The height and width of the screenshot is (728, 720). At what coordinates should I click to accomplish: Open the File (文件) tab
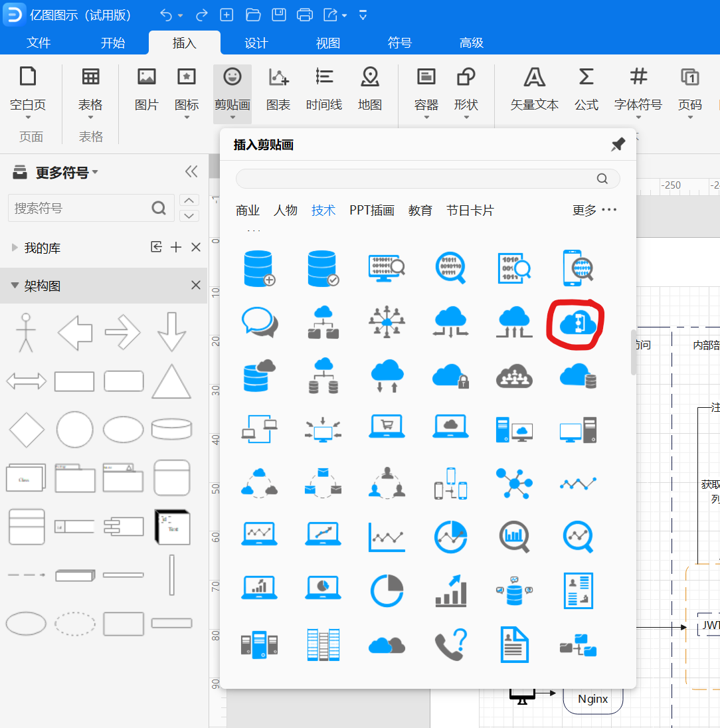click(x=39, y=43)
